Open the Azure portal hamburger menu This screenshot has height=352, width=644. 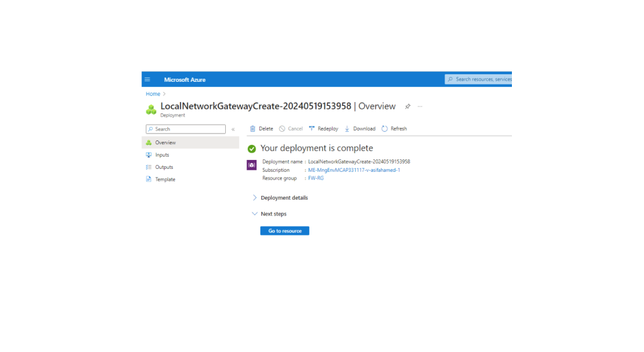tap(147, 79)
